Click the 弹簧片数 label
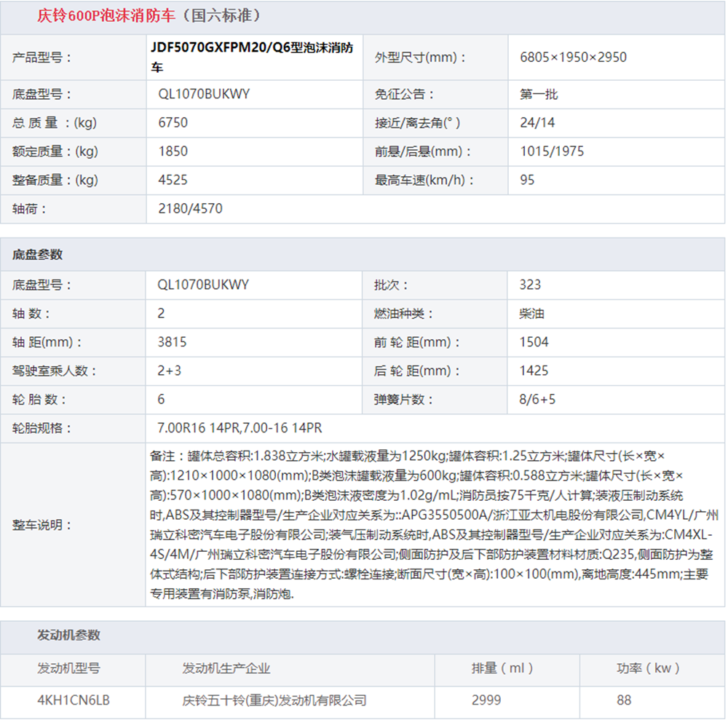This screenshot has height=720, width=728. [x=403, y=400]
